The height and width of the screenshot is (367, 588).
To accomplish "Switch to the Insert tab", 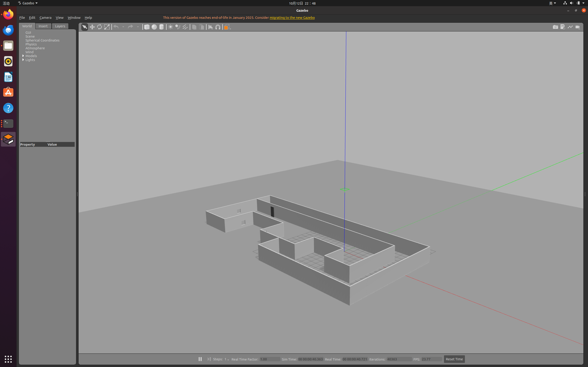I will 43,26.
